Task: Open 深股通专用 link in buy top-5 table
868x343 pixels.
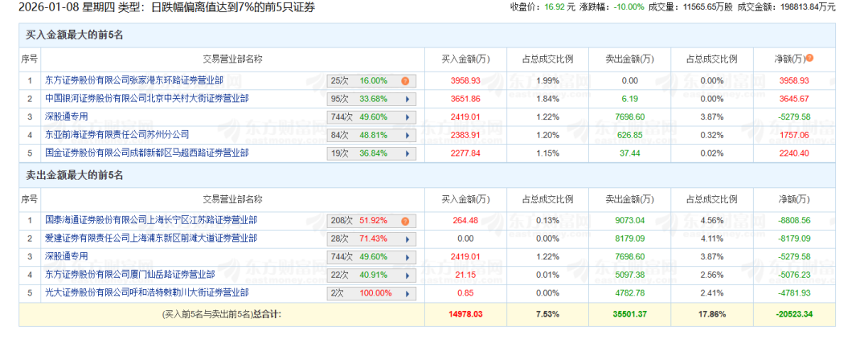Action: pos(67,116)
